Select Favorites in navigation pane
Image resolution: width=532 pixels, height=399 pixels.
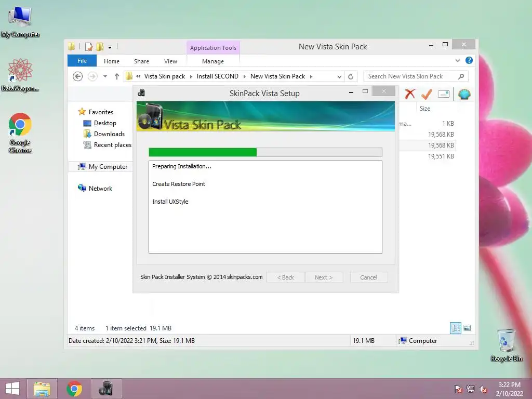tap(101, 112)
